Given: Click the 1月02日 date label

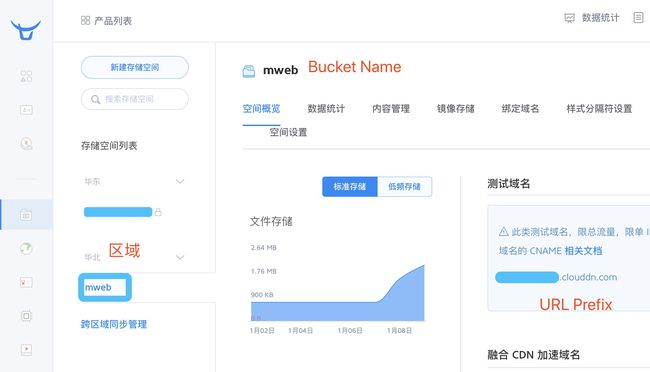Looking at the screenshot, I should point(262,331).
